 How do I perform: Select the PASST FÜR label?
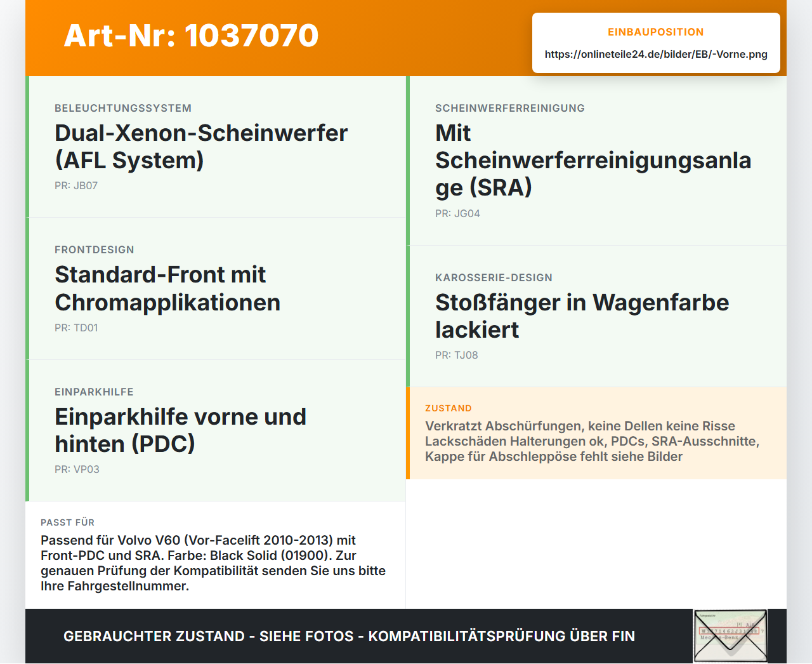pyautogui.click(x=67, y=522)
